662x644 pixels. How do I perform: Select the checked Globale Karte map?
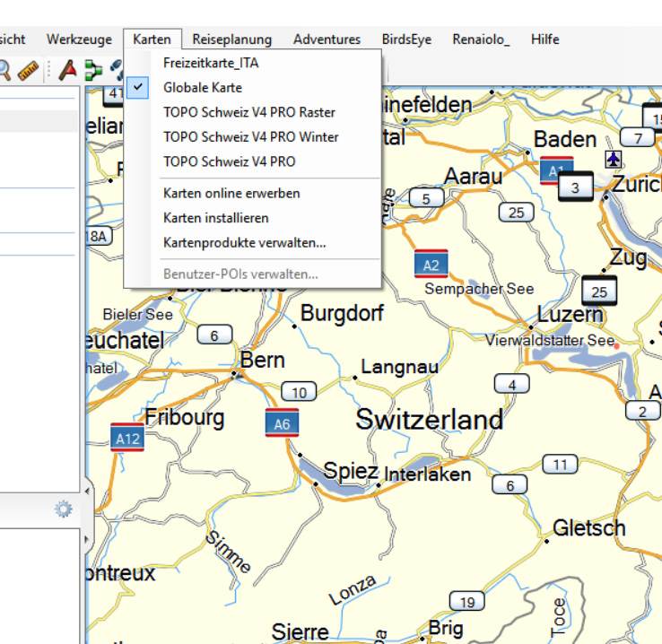(x=203, y=88)
